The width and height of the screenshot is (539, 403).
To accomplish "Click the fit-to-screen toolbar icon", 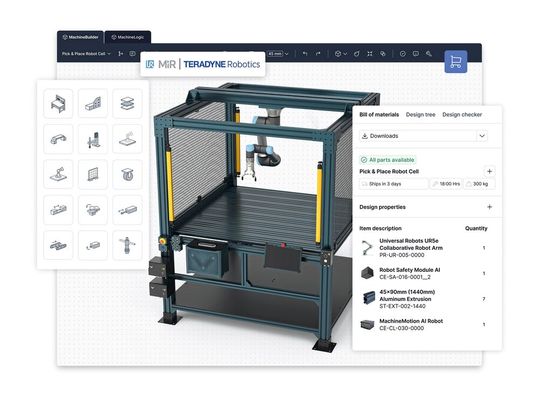I will [x=370, y=54].
